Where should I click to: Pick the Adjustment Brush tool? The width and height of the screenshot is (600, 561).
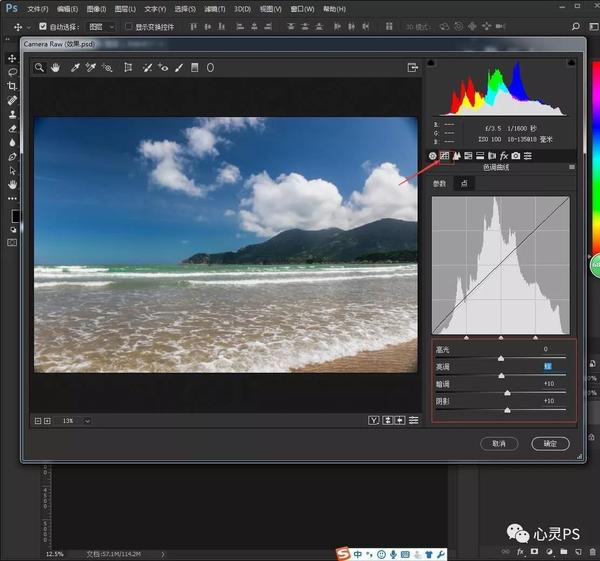click(179, 68)
